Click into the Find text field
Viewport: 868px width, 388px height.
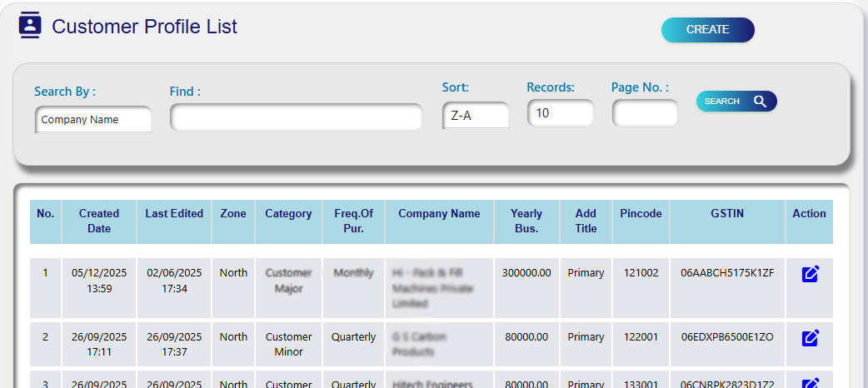coord(296,117)
